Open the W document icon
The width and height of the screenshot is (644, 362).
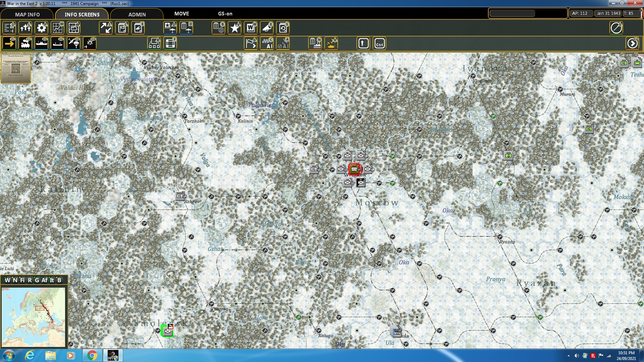251,28
